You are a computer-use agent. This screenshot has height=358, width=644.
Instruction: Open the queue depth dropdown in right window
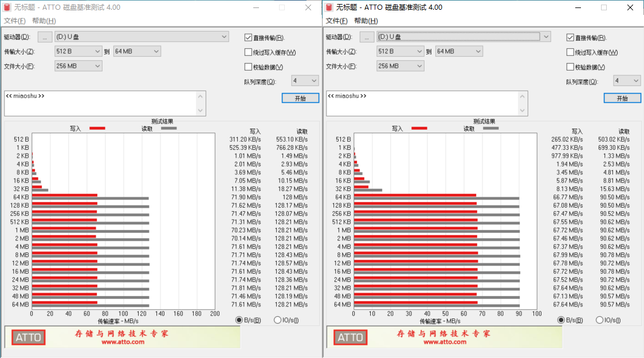(627, 81)
